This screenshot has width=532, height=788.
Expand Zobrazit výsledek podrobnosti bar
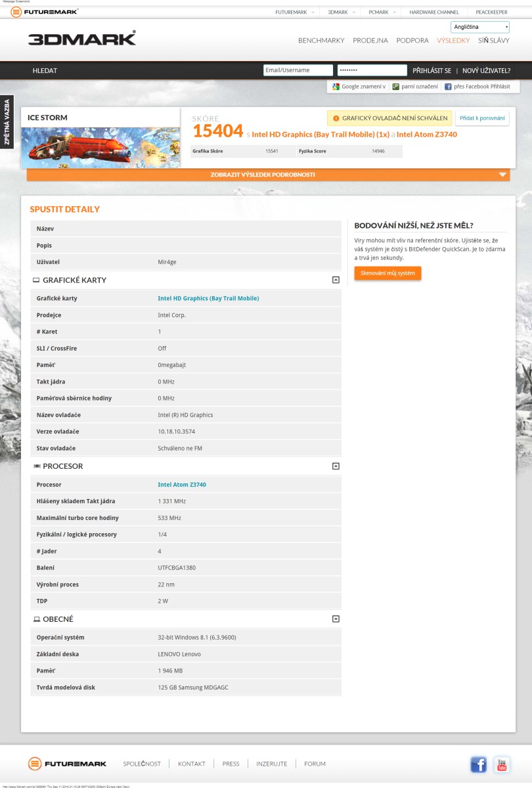[x=268, y=175]
